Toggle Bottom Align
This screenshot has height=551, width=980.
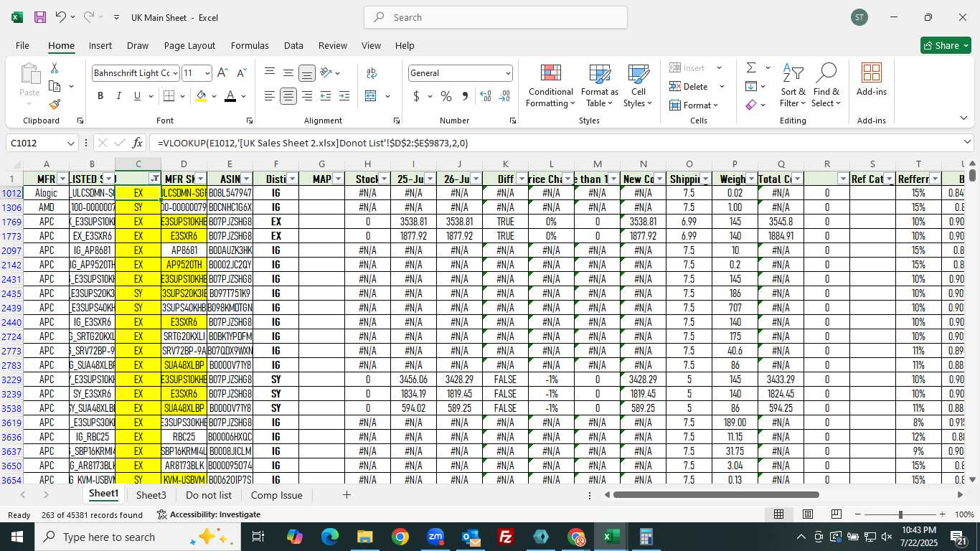click(x=307, y=73)
